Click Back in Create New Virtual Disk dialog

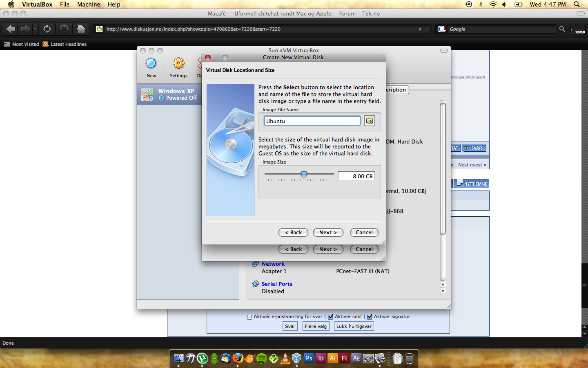[x=293, y=232]
